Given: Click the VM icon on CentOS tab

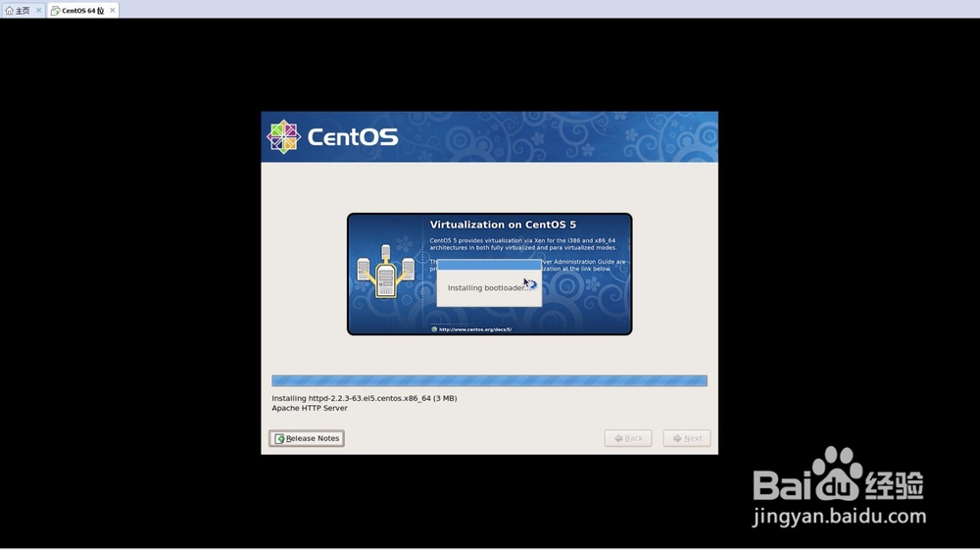Looking at the screenshot, I should pyautogui.click(x=55, y=11).
